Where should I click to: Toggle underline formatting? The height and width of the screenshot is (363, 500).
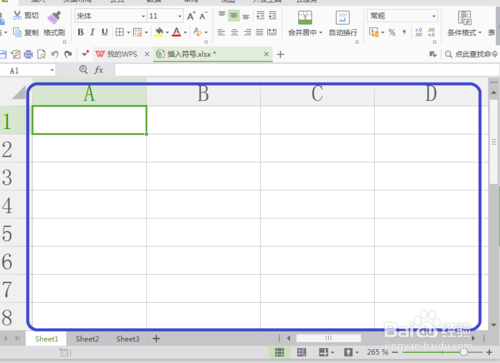click(105, 32)
